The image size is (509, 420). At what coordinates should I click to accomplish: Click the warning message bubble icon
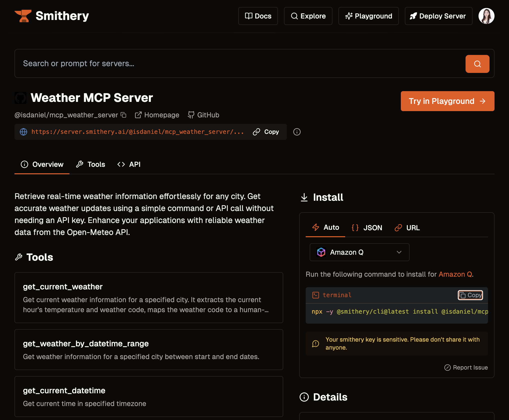[x=316, y=344]
